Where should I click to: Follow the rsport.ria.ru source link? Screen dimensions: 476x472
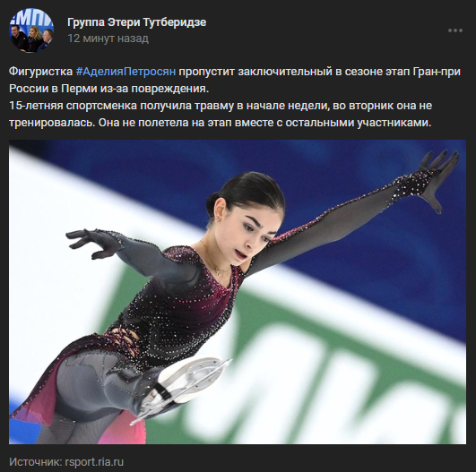(x=94, y=462)
